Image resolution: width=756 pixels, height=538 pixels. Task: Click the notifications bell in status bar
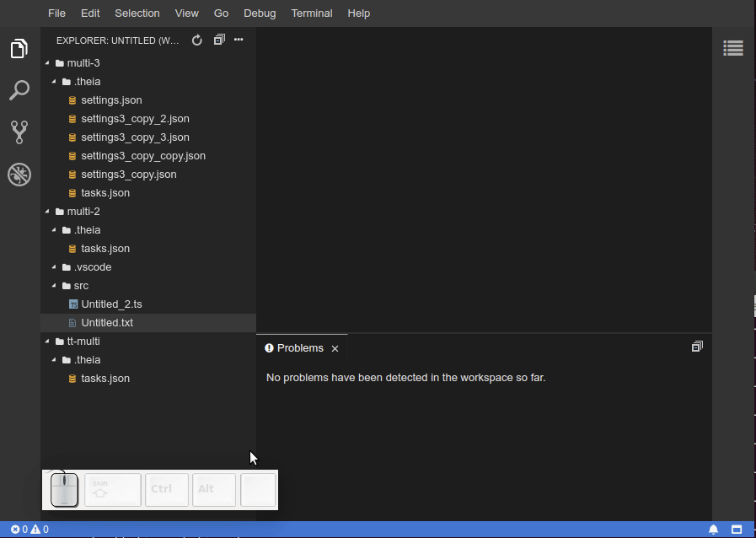(x=713, y=529)
